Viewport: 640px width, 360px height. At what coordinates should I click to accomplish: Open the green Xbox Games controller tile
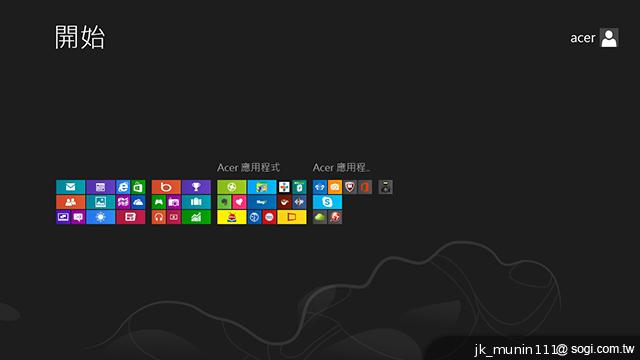[x=158, y=202]
